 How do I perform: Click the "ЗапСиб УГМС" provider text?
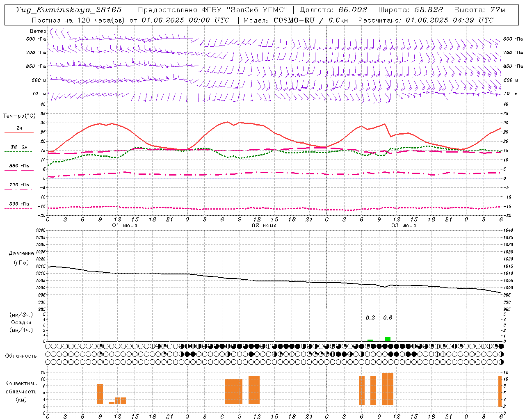258,10
